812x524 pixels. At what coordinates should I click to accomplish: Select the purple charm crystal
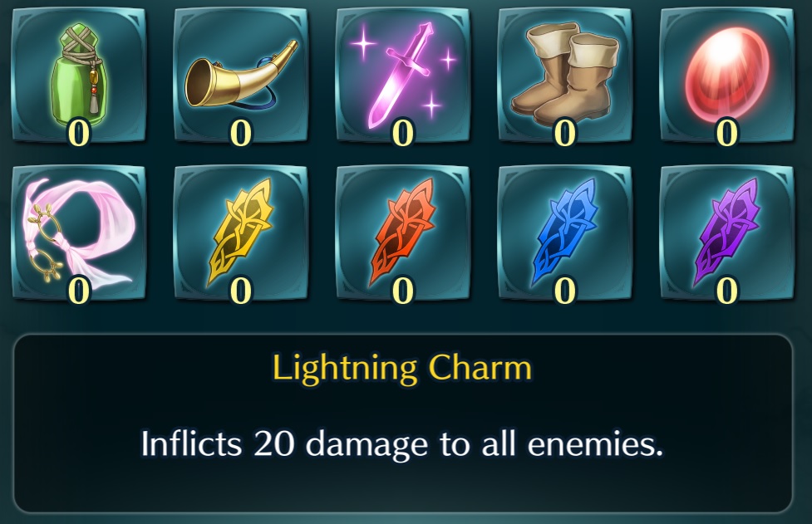[x=727, y=233]
